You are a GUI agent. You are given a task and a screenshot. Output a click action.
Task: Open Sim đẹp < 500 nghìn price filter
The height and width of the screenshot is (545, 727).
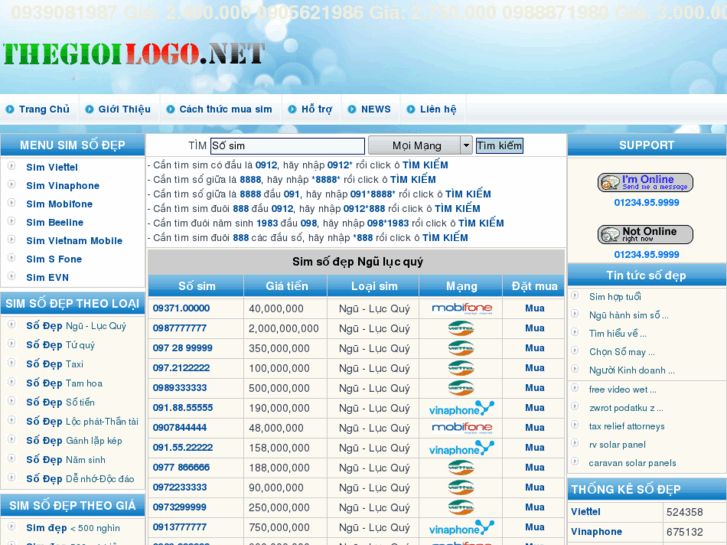pyautogui.click(x=73, y=528)
